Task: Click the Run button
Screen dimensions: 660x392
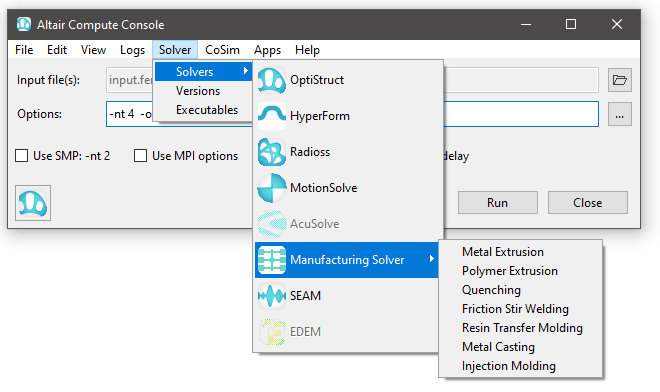Action: [498, 203]
